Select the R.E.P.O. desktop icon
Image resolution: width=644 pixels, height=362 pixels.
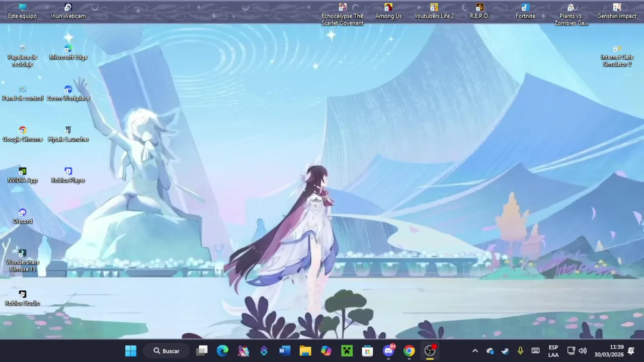[x=479, y=11]
